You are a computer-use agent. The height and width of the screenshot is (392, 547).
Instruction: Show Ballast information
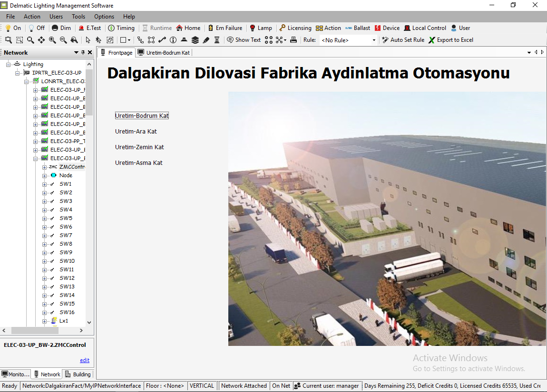[358, 28]
